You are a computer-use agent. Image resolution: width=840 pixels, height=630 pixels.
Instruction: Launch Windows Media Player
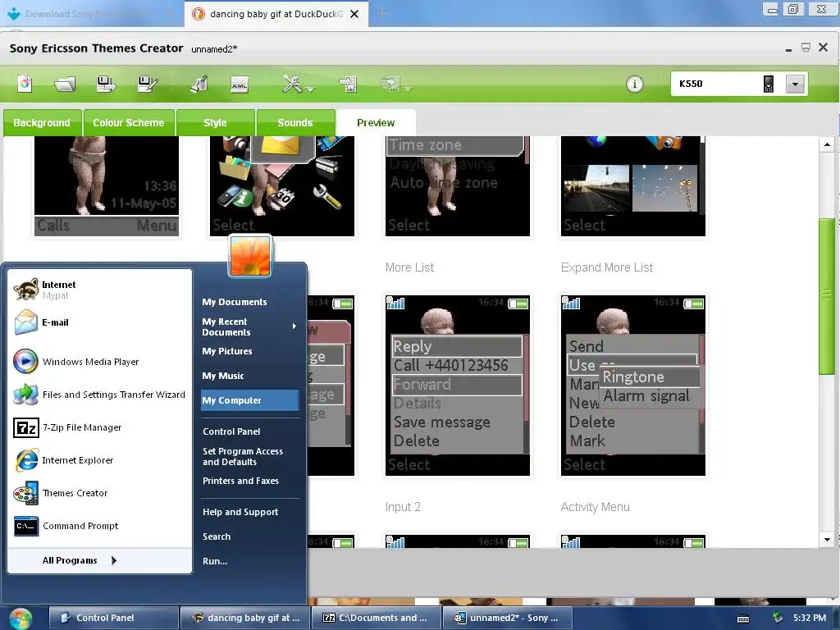99,362
